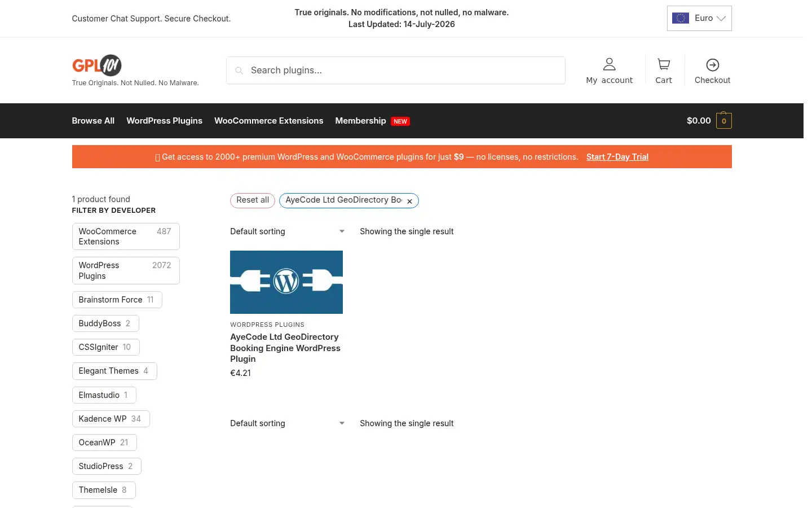Filter by ThemeIsle developer

[x=104, y=490]
